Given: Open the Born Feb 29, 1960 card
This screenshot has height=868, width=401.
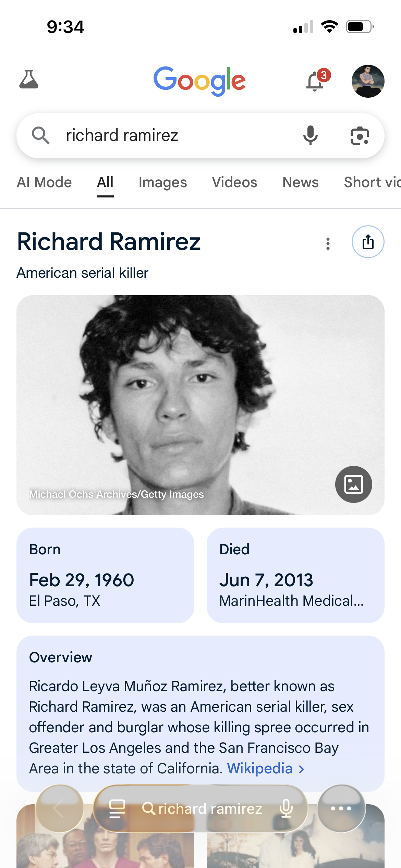Looking at the screenshot, I should pyautogui.click(x=105, y=575).
